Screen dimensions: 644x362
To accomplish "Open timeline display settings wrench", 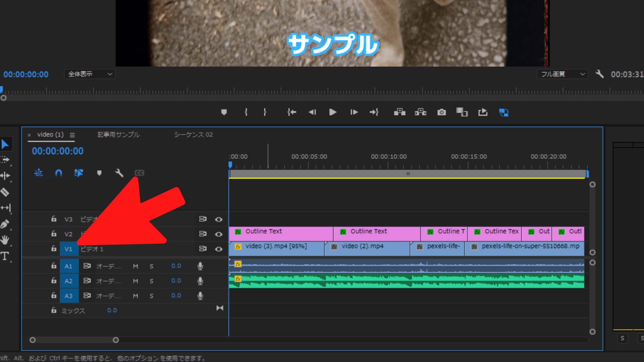I will click(119, 173).
